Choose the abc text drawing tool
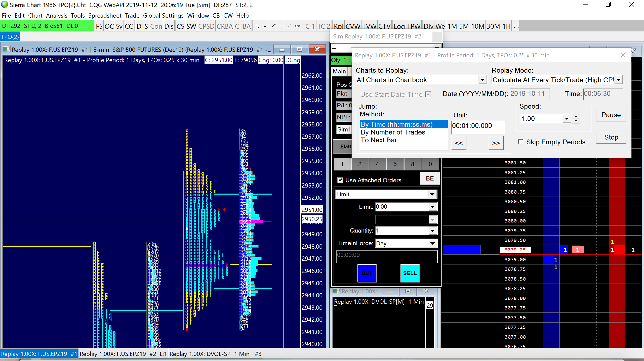 pyautogui.click(x=297, y=26)
